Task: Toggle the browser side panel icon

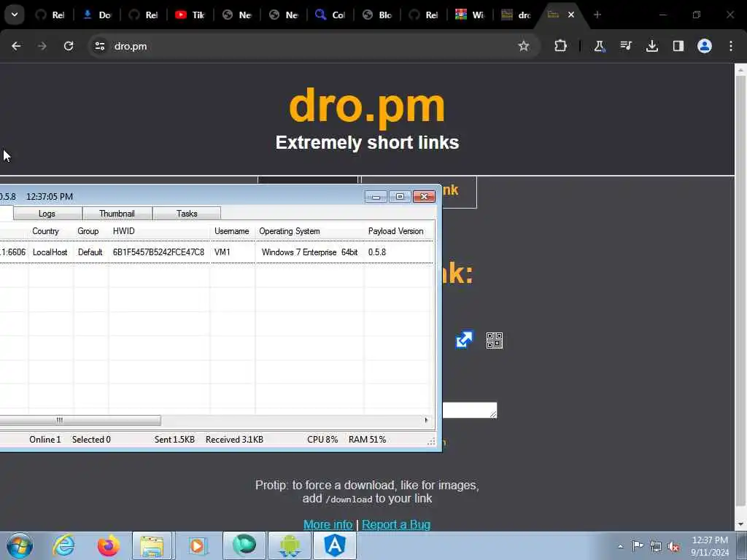Action: pyautogui.click(x=678, y=46)
